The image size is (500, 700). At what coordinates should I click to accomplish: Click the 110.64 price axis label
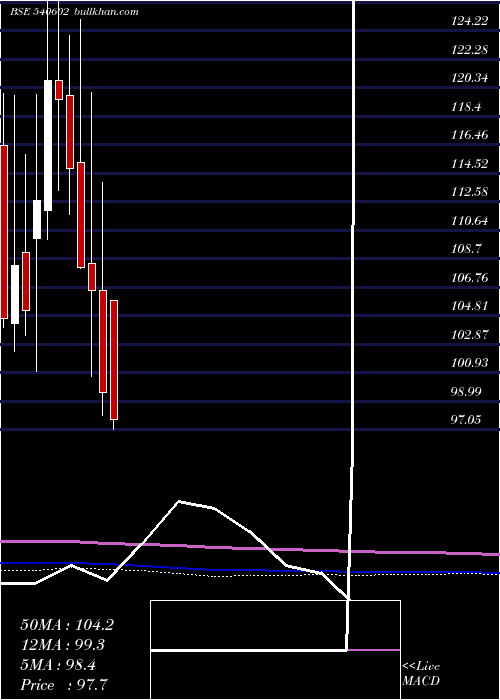[469, 221]
